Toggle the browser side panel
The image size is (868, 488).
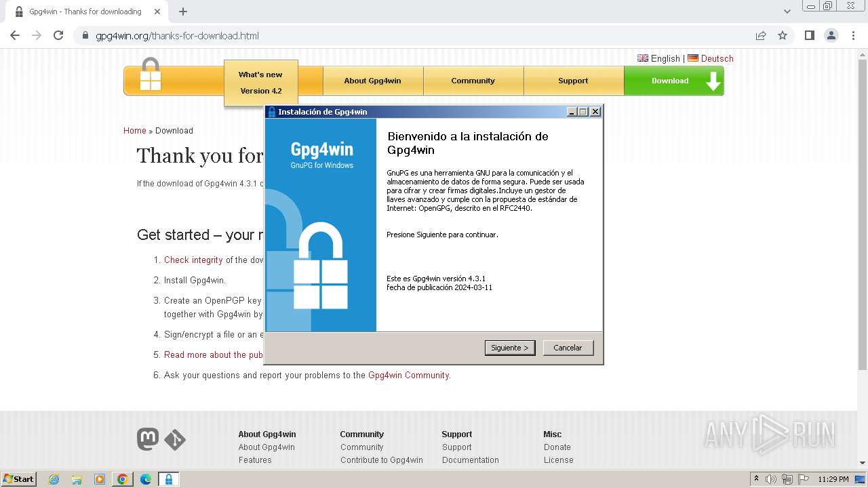click(x=809, y=36)
